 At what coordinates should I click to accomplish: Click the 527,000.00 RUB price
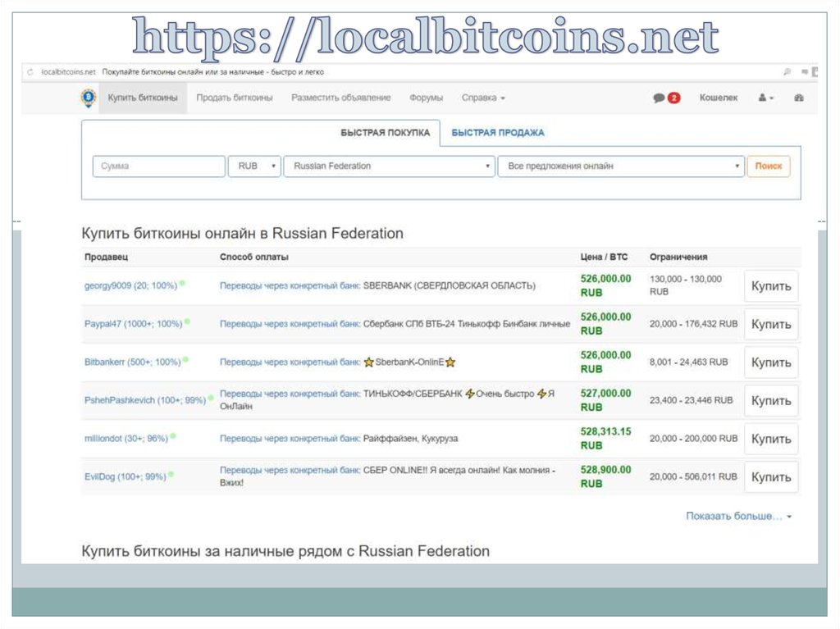(605, 400)
